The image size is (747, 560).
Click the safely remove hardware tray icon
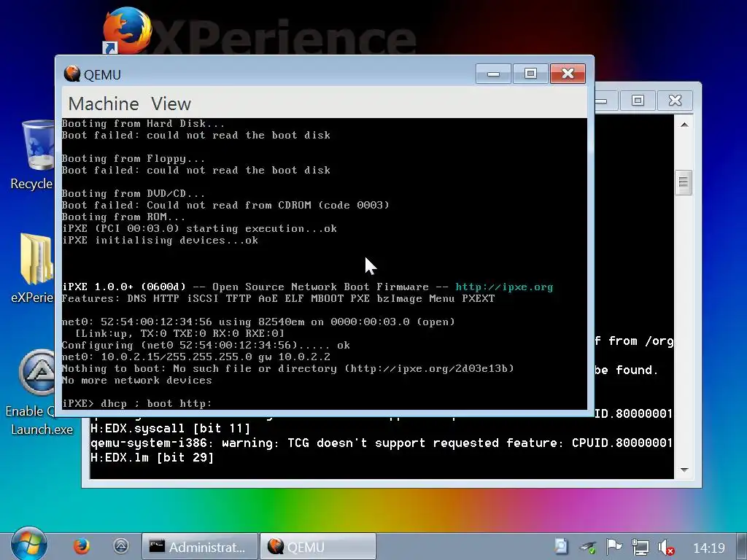[589, 547]
